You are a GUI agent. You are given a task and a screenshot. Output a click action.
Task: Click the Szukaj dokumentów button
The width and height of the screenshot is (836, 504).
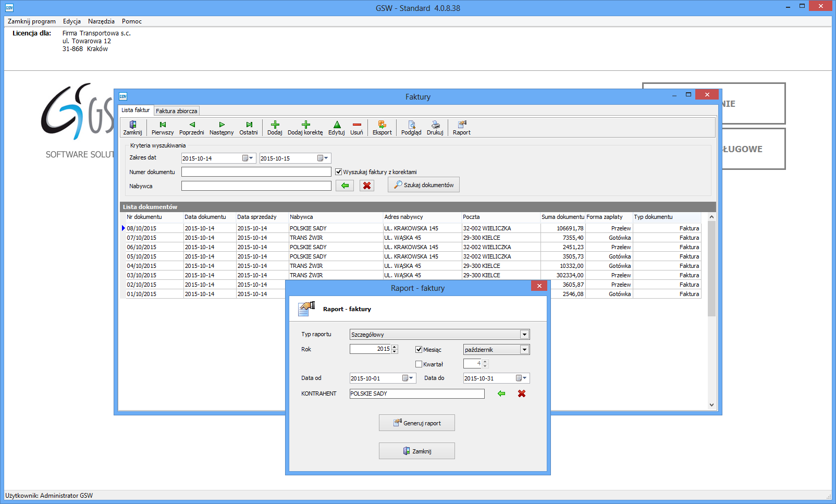coord(424,185)
